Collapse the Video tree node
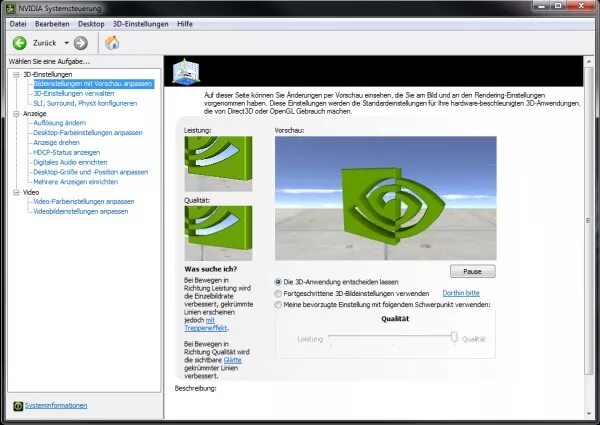Screen dimensions: 600x425 [16, 192]
